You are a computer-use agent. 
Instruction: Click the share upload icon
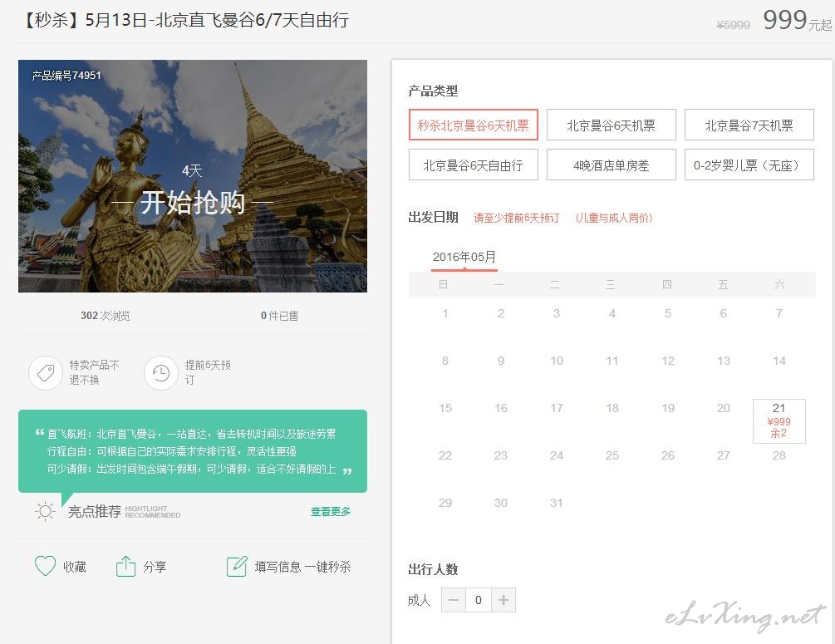(125, 566)
